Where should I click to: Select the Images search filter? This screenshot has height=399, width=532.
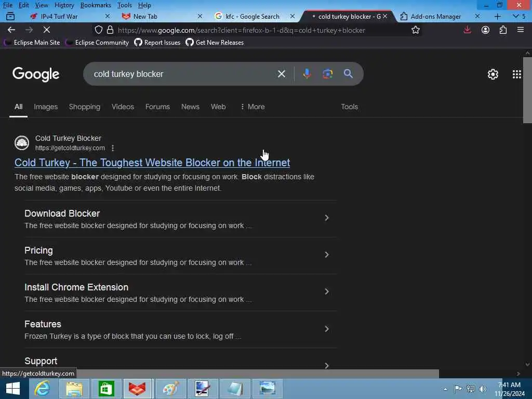46,107
